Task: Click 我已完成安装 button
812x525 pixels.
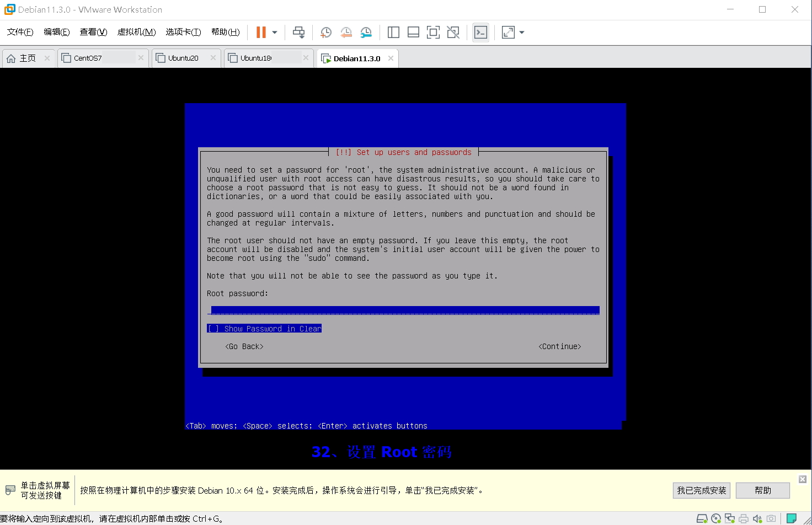Action: coord(702,490)
